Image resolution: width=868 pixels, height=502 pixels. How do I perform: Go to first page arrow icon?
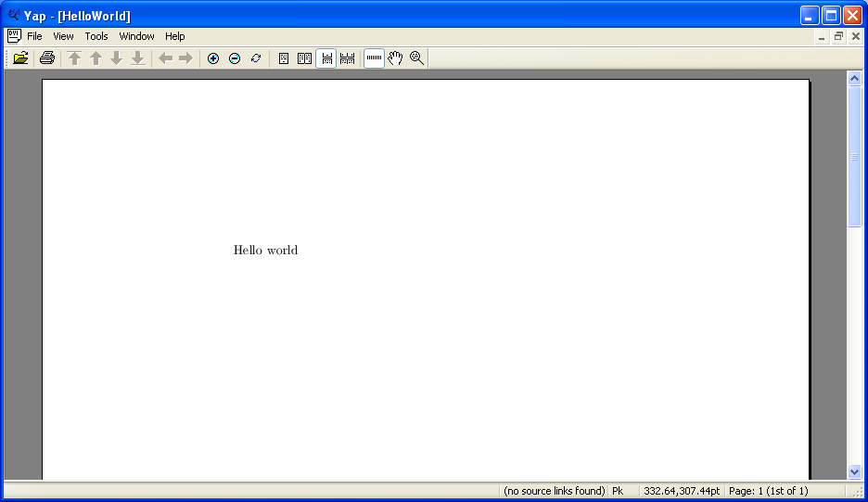[75, 58]
